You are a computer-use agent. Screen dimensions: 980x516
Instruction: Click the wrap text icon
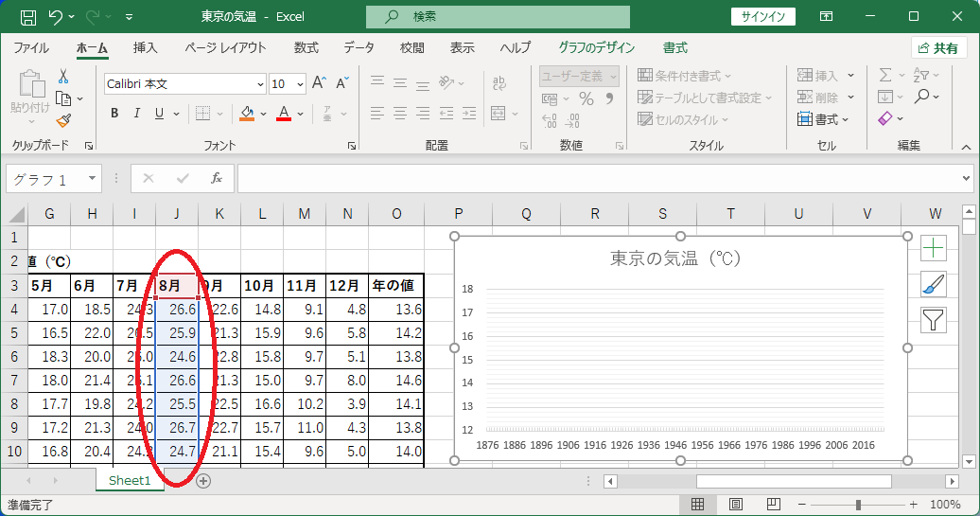click(499, 82)
